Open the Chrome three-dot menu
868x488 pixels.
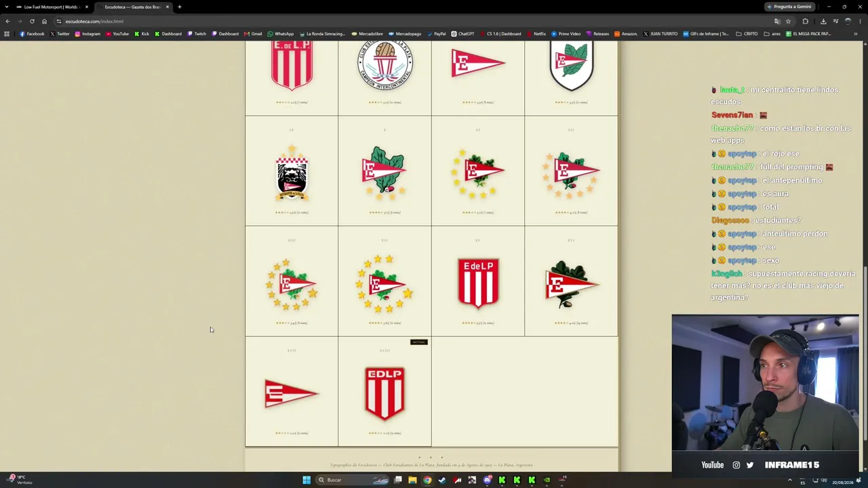pos(860,21)
